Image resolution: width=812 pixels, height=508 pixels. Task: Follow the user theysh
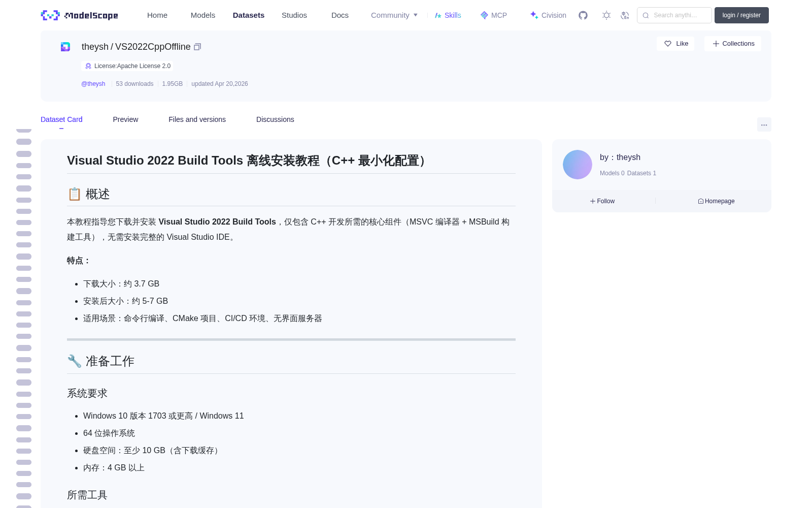(x=602, y=201)
